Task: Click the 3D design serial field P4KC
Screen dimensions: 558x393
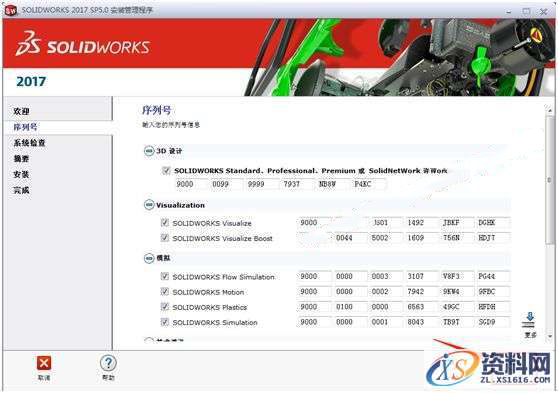Action: point(369,184)
